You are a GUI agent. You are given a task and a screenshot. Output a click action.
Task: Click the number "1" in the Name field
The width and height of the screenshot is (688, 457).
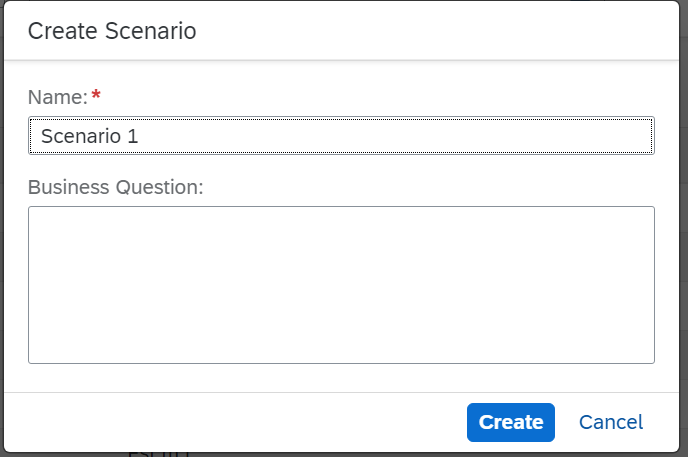132,136
